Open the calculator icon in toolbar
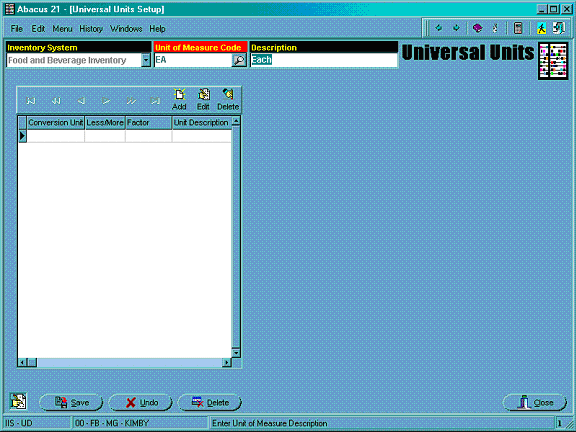Viewport: 576px width, 432px height. (x=518, y=28)
